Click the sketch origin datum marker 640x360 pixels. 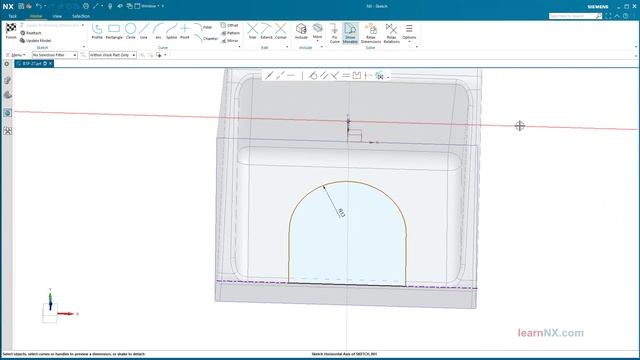tap(348, 121)
